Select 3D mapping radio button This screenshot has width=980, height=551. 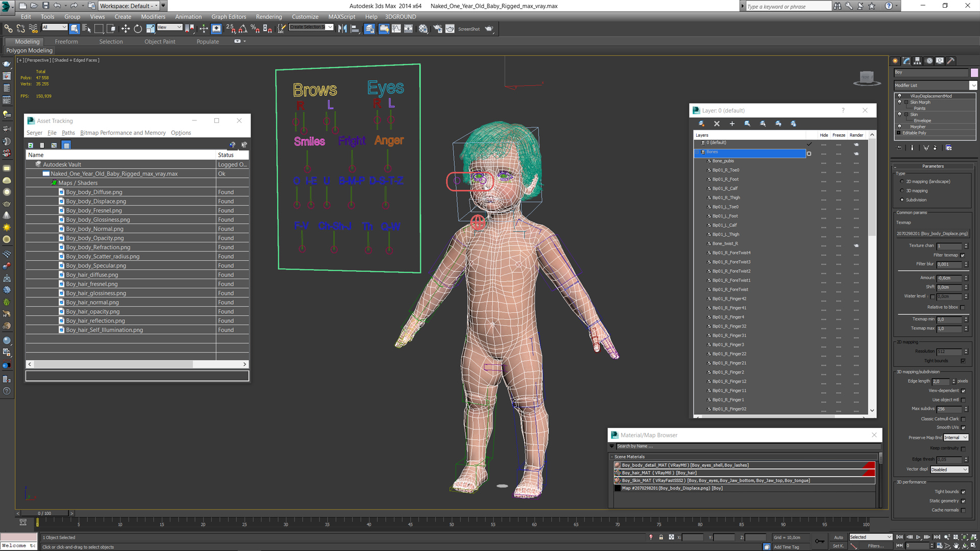(x=902, y=191)
